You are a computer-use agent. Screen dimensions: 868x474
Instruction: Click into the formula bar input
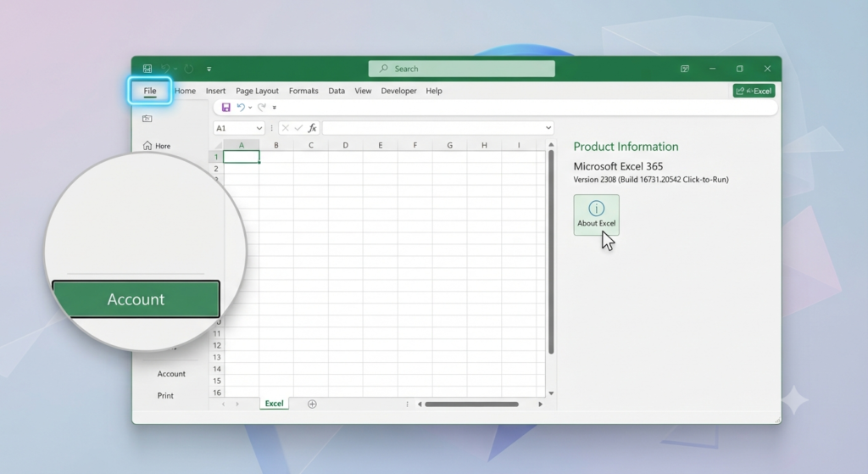click(x=433, y=128)
